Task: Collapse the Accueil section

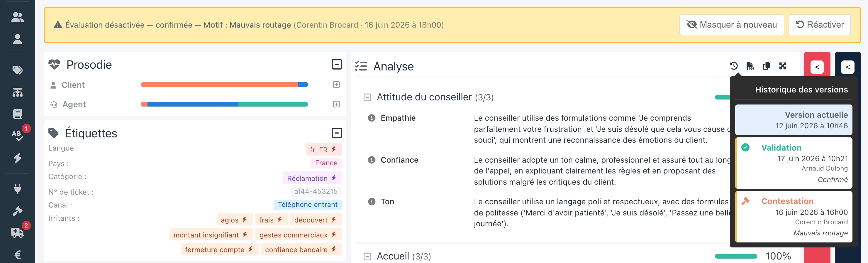Action: 367,257
